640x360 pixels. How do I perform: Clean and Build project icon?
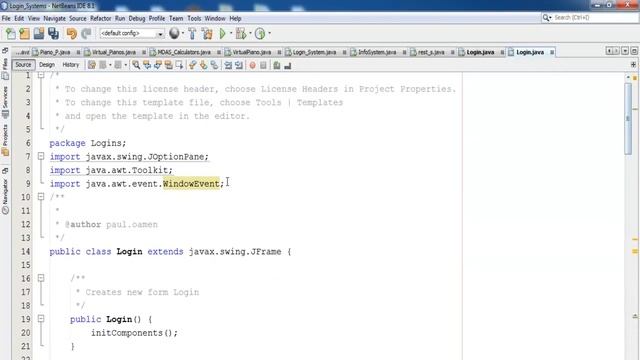tap(207, 34)
